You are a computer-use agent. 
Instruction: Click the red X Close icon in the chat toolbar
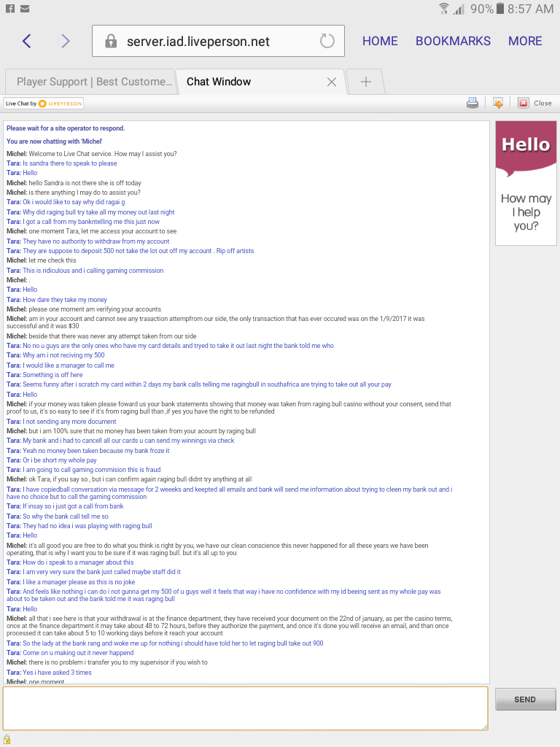click(x=524, y=103)
